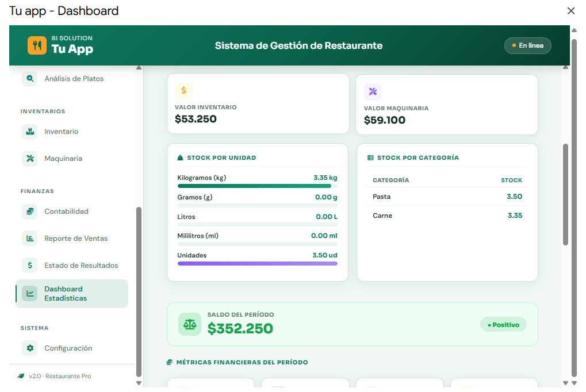Click the 0.00 g value
586x392 pixels.
tap(326, 197)
